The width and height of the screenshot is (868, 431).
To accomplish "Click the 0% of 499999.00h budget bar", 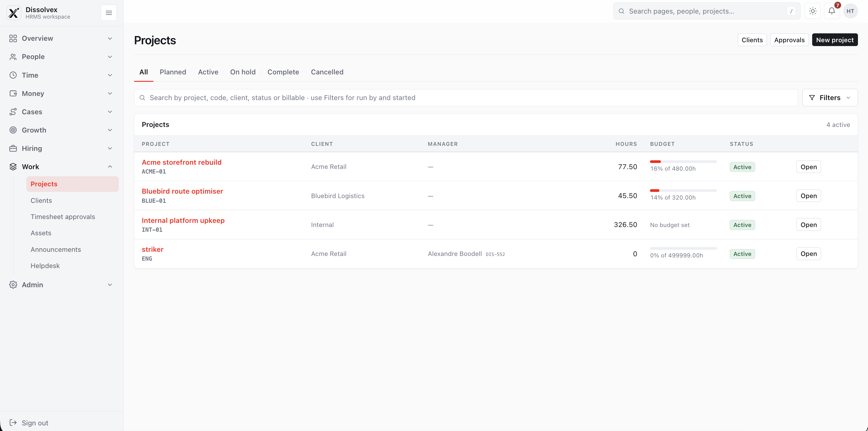I will click(683, 249).
